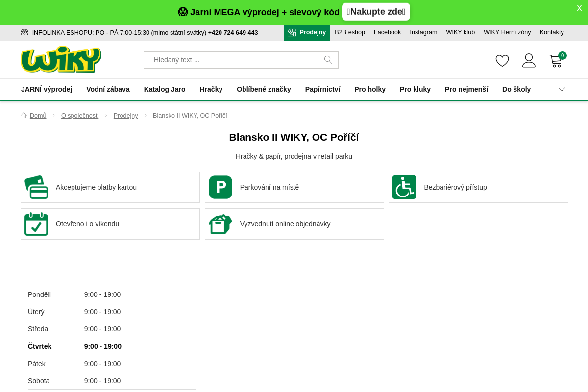Screen dimensions: 588x392
Task: Click the Pátek opening hours row
Action: click(112, 364)
